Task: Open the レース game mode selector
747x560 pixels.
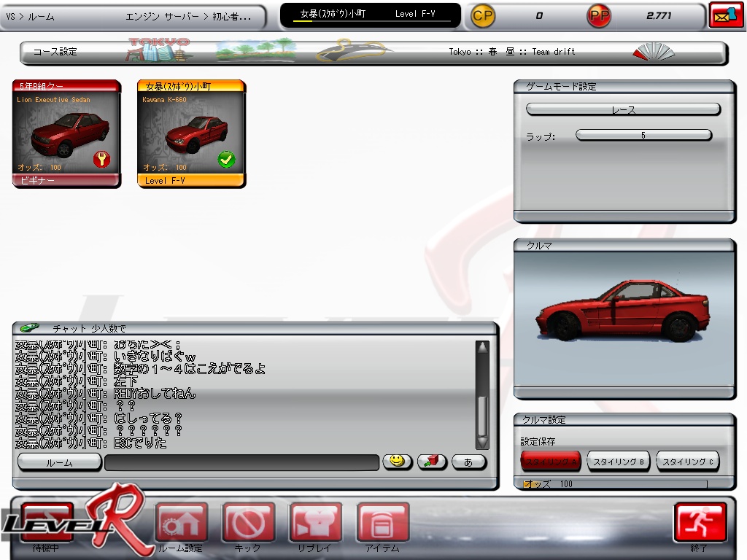Action: [x=623, y=109]
